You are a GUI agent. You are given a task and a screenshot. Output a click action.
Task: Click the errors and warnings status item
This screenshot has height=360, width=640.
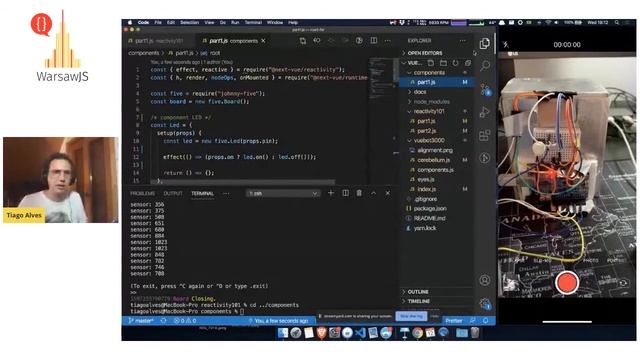pos(185,321)
